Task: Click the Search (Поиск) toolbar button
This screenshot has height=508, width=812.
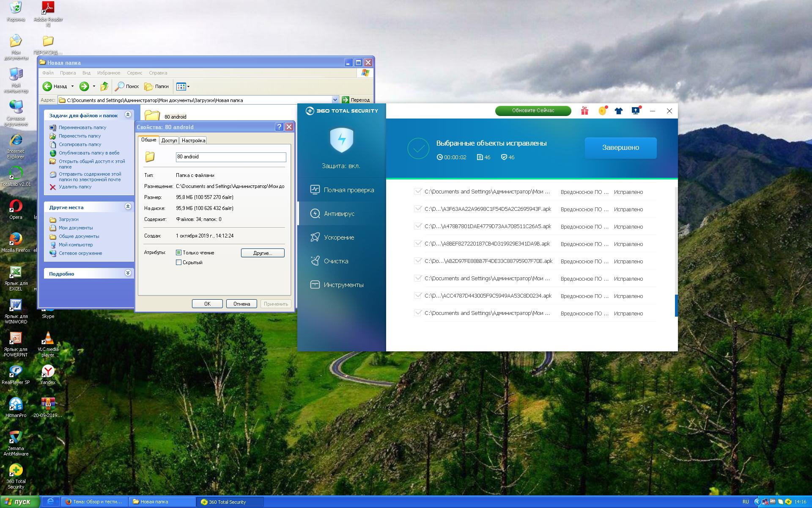Action: 127,86
